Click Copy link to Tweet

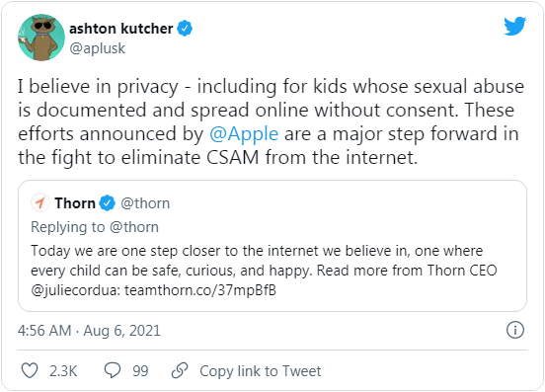point(261,371)
